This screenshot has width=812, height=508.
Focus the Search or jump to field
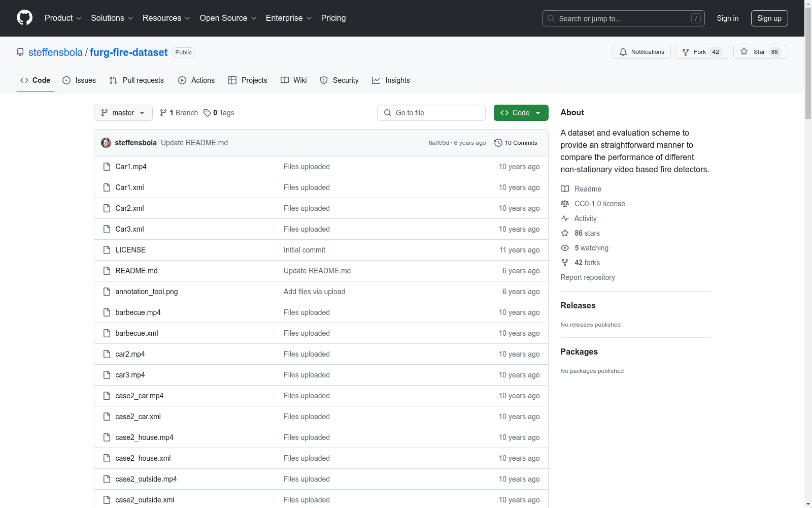(x=624, y=18)
